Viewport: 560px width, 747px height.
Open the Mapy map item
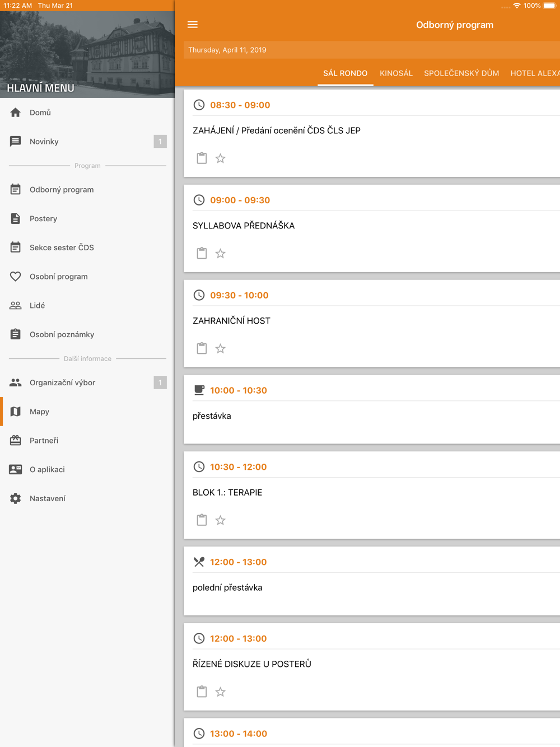pos(87,412)
